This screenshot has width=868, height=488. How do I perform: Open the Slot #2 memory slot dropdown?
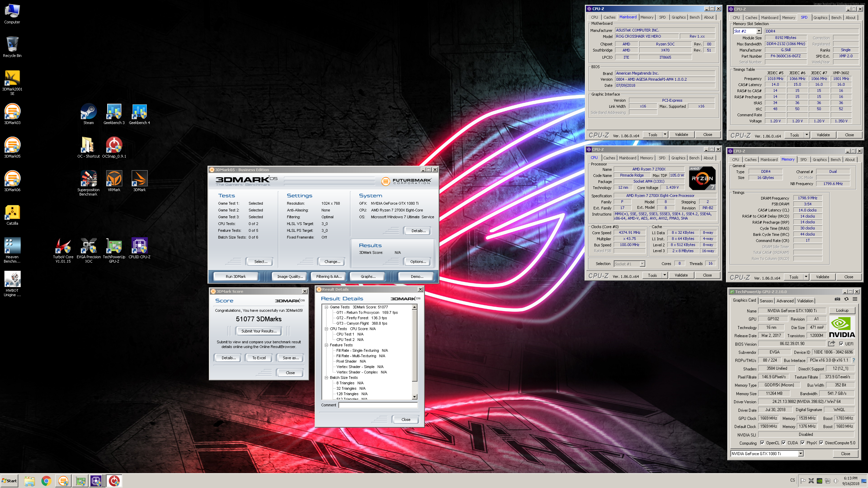[759, 31]
